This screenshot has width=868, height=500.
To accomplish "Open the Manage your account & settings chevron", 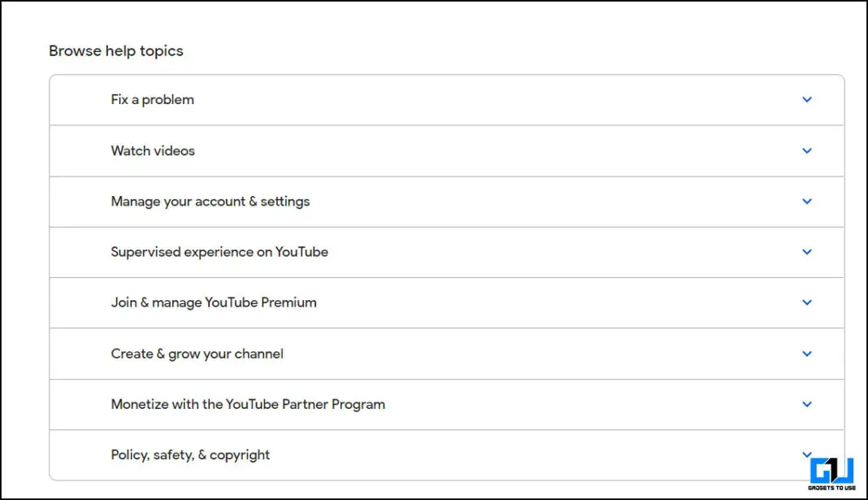I will coord(807,201).
